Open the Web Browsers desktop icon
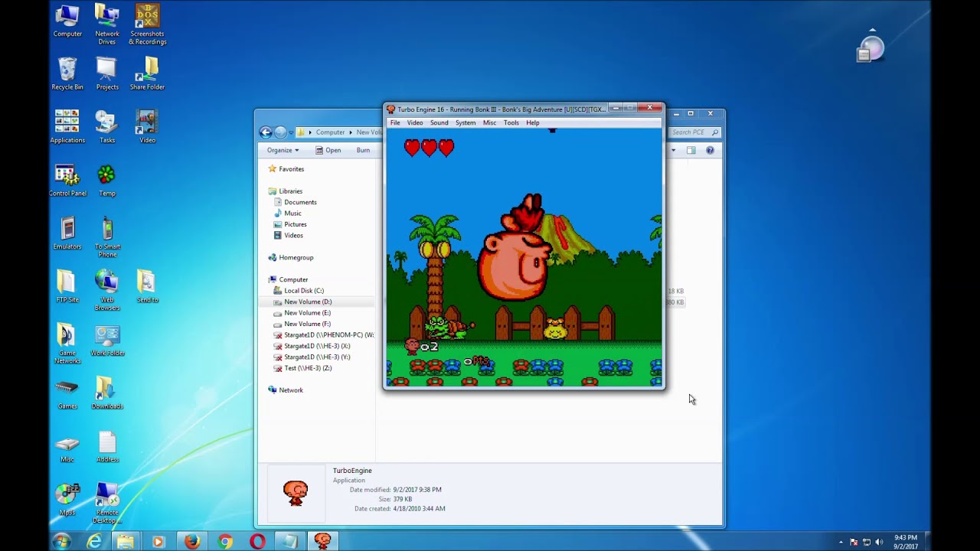 click(107, 291)
